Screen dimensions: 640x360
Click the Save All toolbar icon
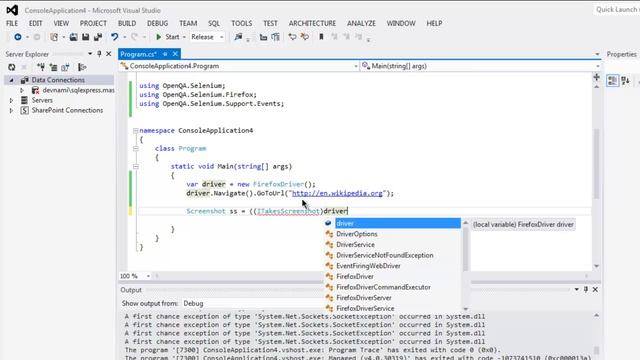tap(98, 37)
